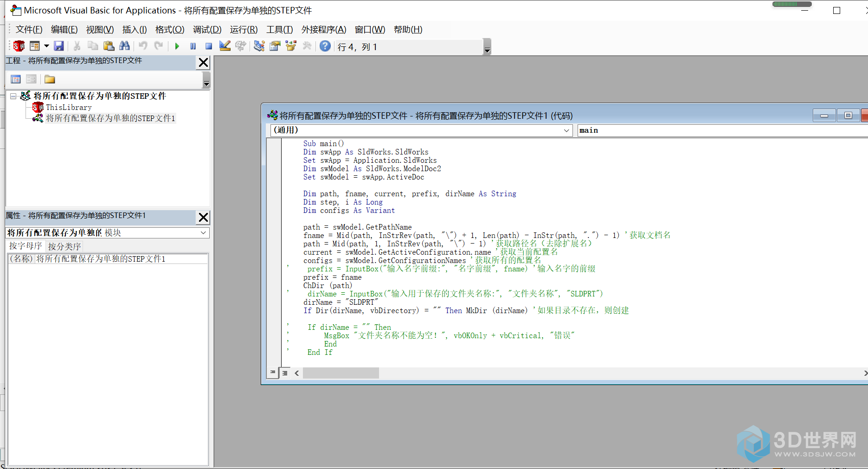Image resolution: width=868 pixels, height=469 pixels.
Task: Open the standard toolbar options arrow
Action: pyautogui.click(x=487, y=47)
